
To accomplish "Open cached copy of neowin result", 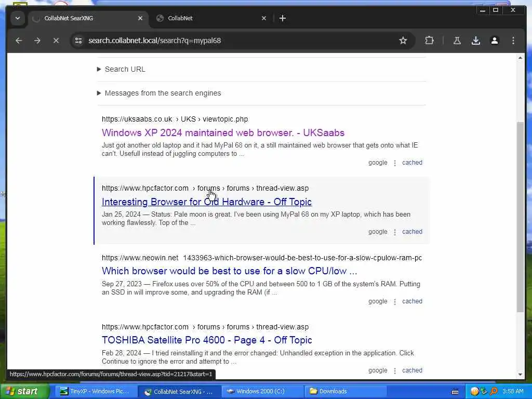I will (412, 301).
